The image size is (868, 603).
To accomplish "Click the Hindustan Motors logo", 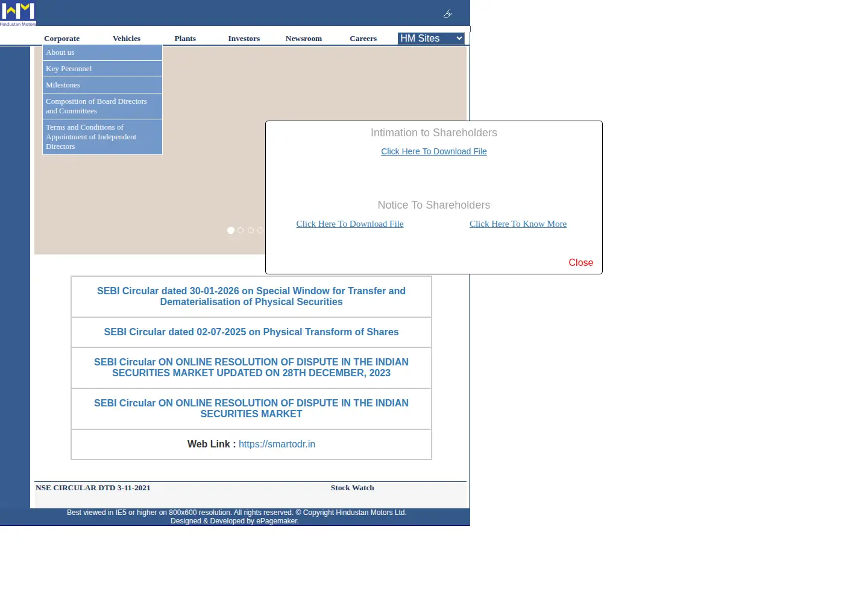I will click(18, 13).
